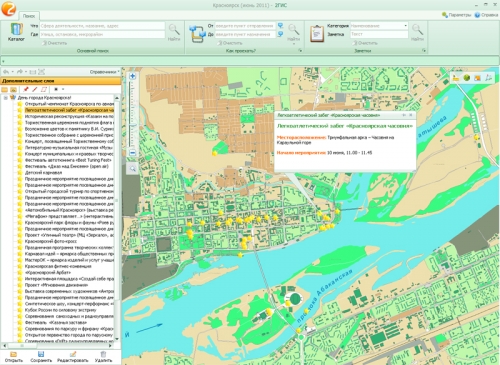Click Очистить under the main search fields

54,43
